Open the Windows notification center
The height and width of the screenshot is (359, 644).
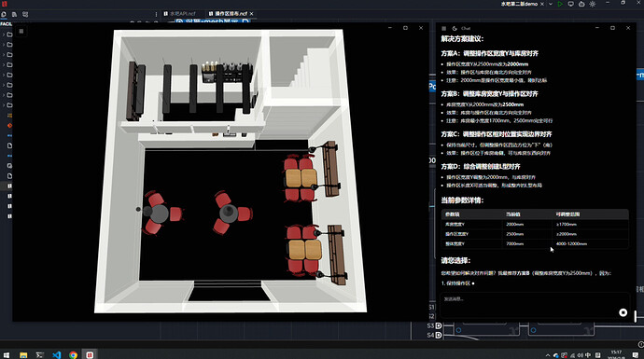click(x=636, y=355)
